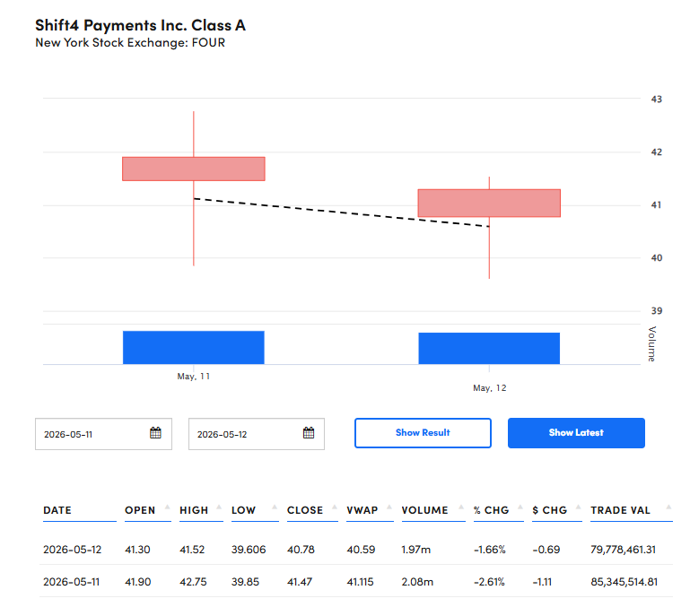The height and width of the screenshot is (616, 690).
Task: Click high value 42.75
Action: (193, 582)
